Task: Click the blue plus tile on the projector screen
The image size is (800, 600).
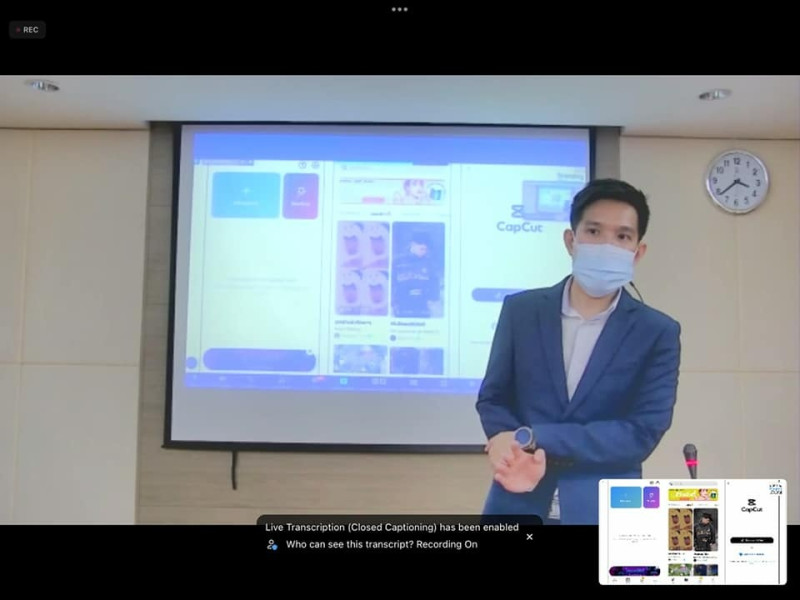Action: coord(245,195)
